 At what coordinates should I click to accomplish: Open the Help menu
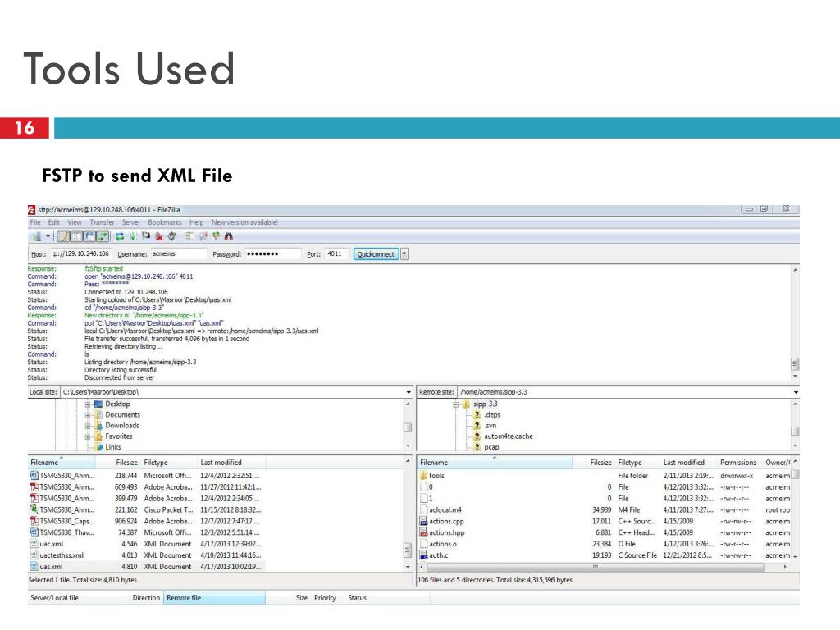[197, 222]
